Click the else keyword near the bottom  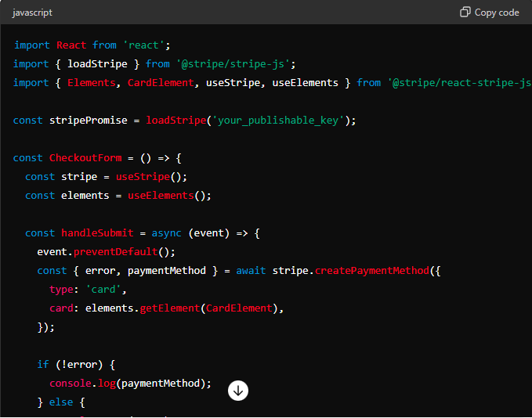coord(60,402)
